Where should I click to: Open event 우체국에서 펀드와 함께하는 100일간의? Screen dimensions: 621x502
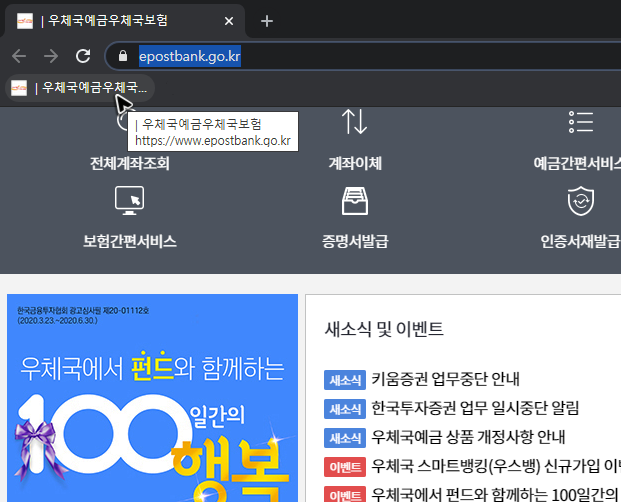tap(496, 495)
